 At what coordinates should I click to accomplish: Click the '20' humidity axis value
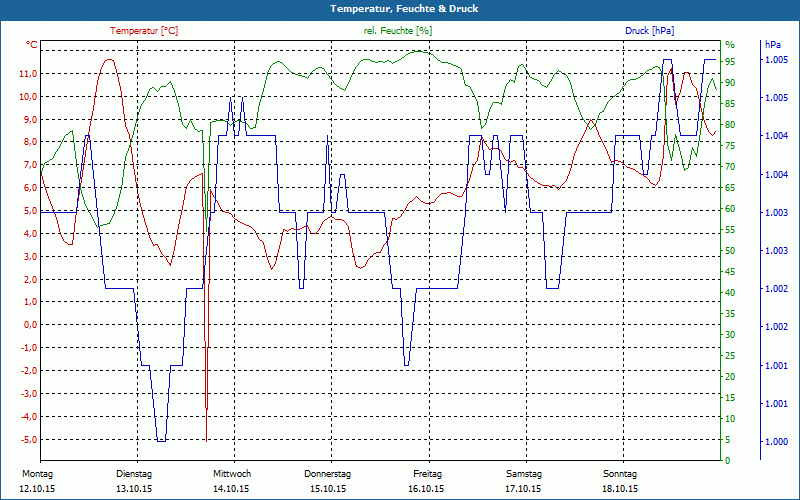pyautogui.click(x=730, y=377)
